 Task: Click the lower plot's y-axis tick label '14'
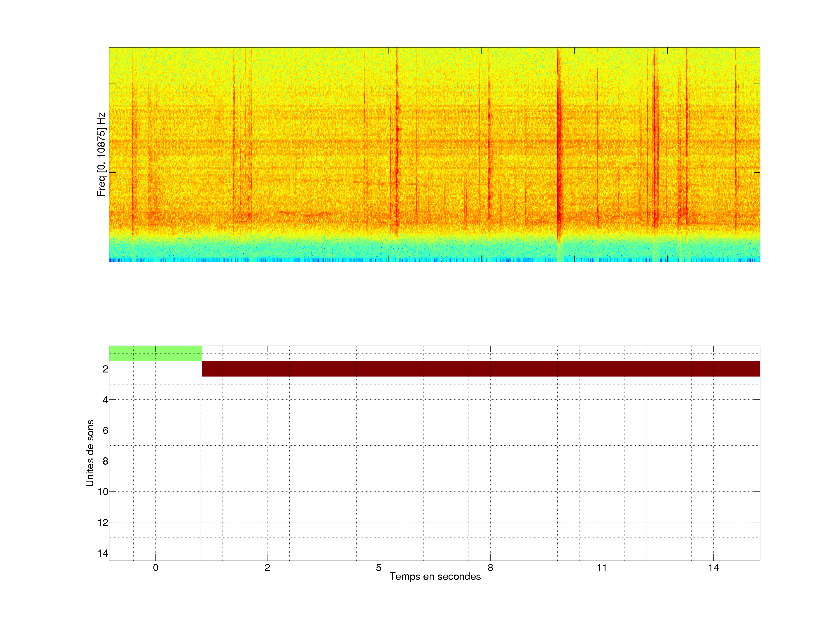tap(103, 553)
